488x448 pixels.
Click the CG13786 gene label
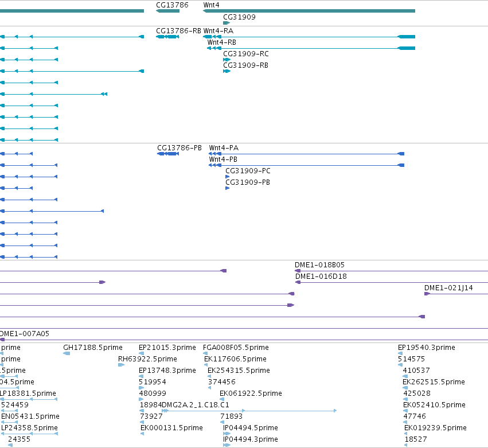tap(172, 5)
